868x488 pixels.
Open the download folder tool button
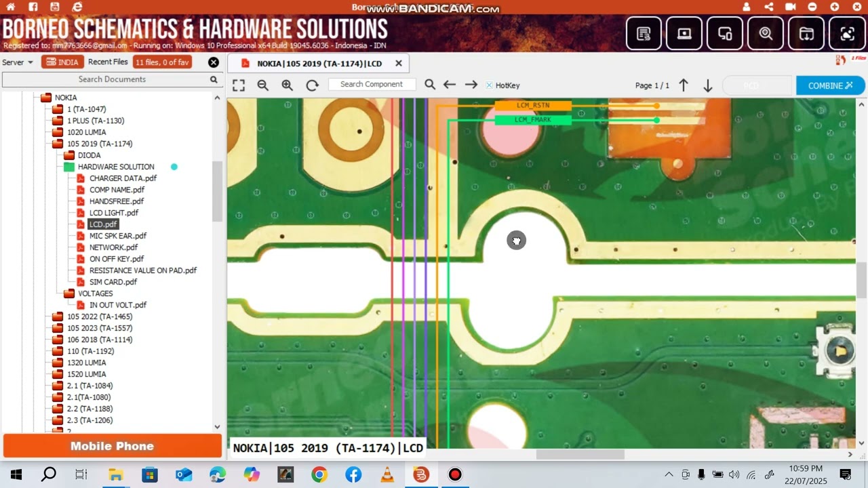point(806,33)
